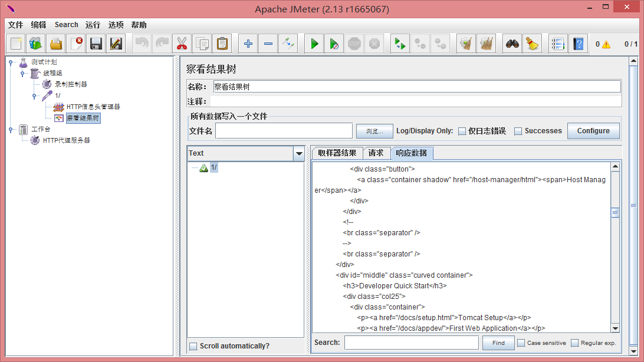Click the Close test plan icon

coord(76,44)
